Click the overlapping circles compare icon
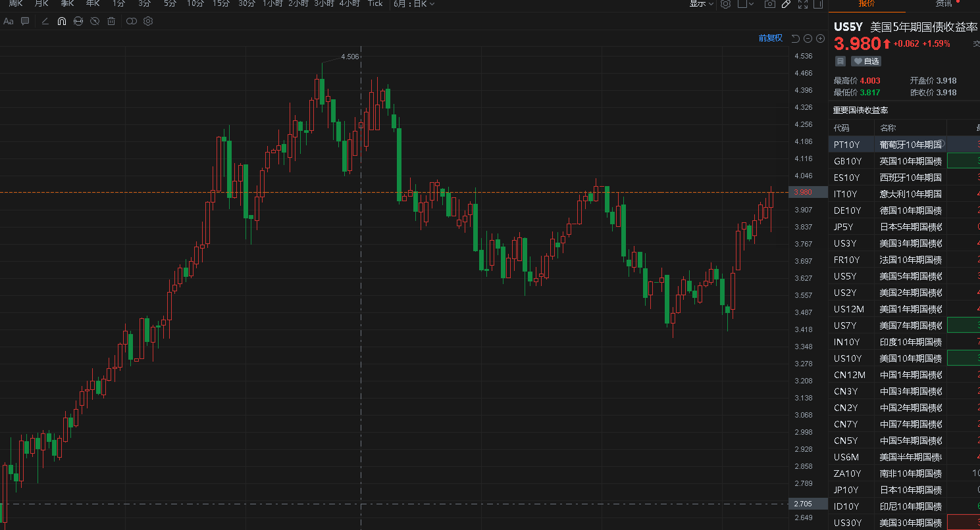The image size is (980, 530). [132, 21]
